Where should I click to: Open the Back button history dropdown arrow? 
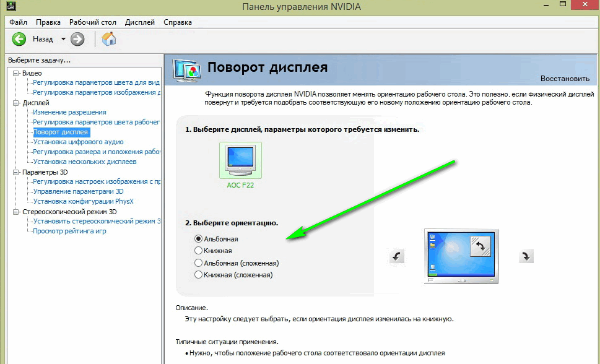click(x=63, y=39)
